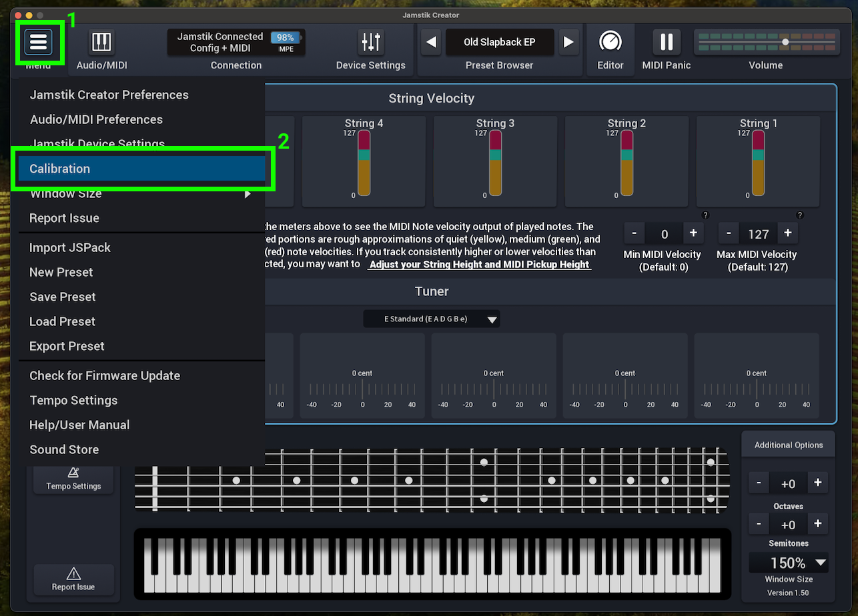The width and height of the screenshot is (858, 616).
Task: Click the guitar fretboard display
Action: pyautogui.click(x=431, y=481)
